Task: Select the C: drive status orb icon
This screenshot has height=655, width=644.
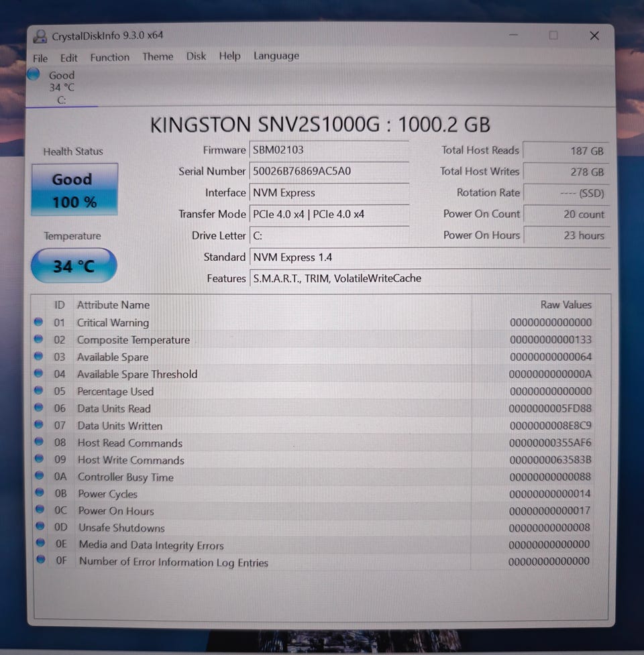Action: pos(34,74)
